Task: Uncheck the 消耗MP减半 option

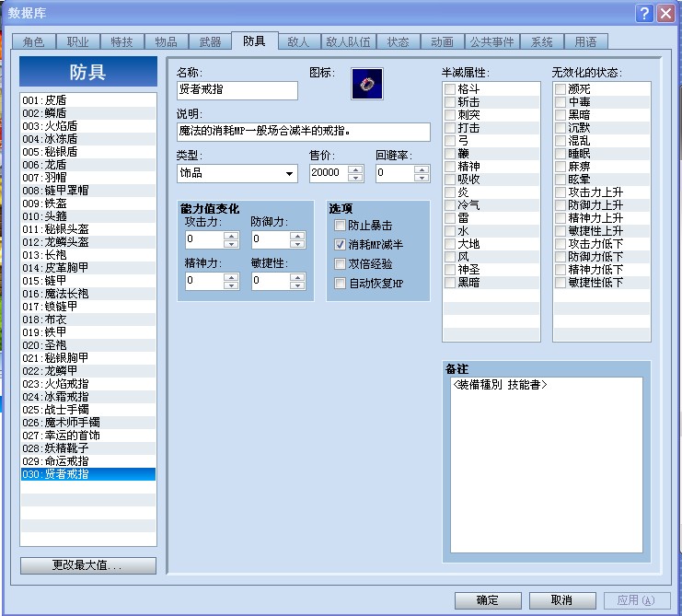Action: pyautogui.click(x=340, y=245)
